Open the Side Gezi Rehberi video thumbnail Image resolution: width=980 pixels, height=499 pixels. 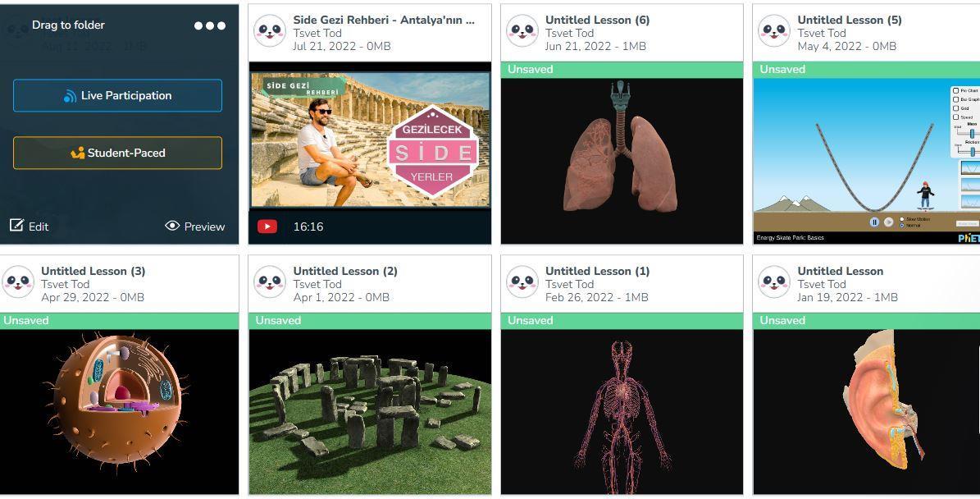pos(370,140)
